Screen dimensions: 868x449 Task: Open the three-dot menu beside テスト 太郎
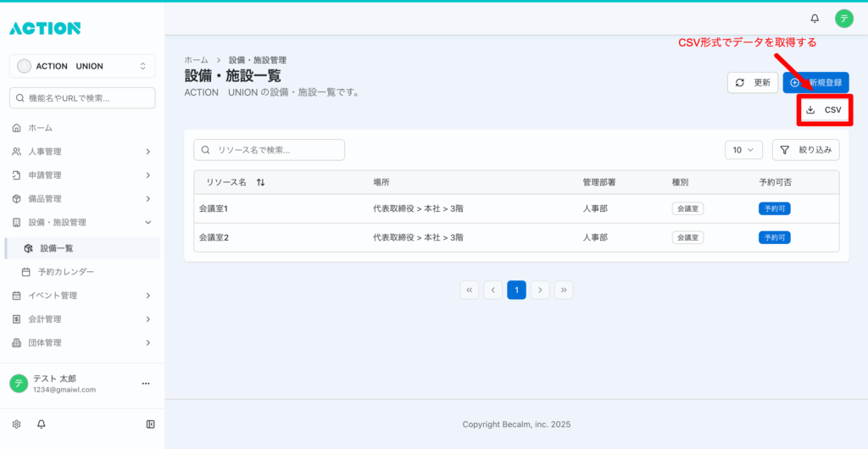(145, 384)
